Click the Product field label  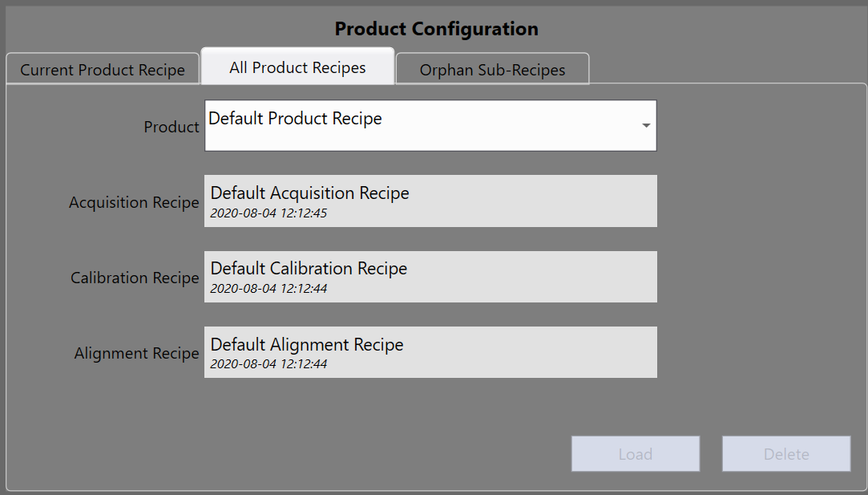[172, 127]
